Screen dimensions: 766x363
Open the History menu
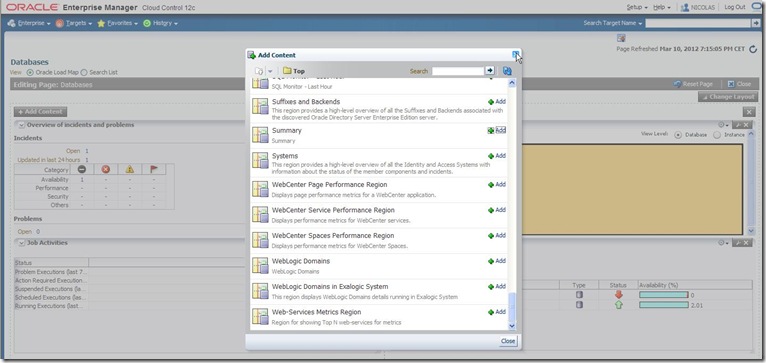(x=160, y=23)
